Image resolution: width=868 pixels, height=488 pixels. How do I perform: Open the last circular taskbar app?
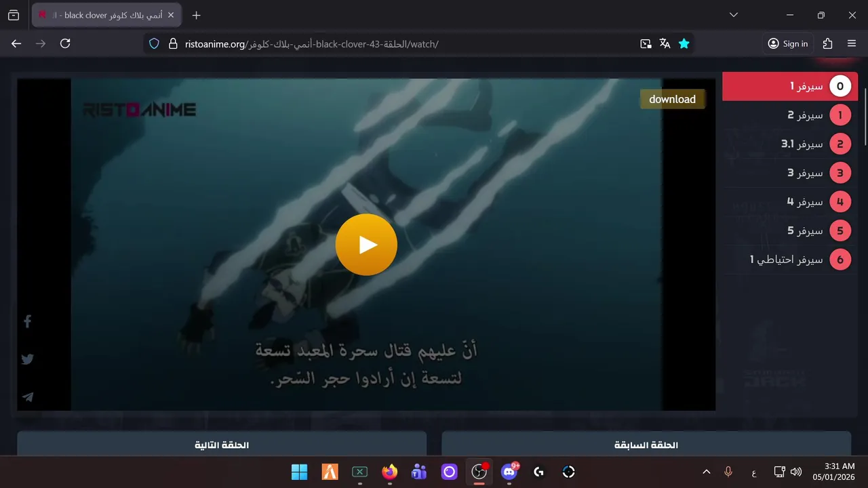pyautogui.click(x=569, y=472)
